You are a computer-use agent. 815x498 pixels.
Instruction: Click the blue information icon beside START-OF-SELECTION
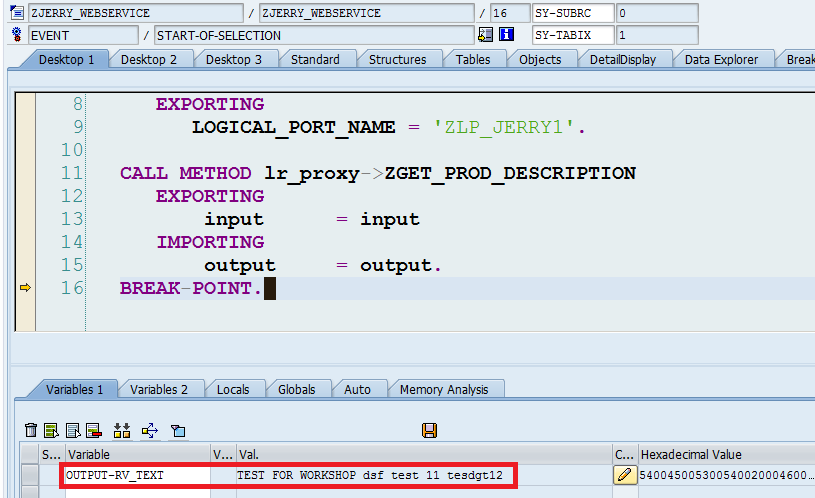click(506, 35)
